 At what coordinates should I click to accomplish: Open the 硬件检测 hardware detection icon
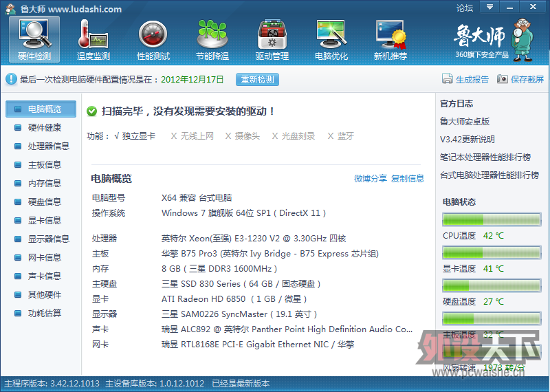34,39
